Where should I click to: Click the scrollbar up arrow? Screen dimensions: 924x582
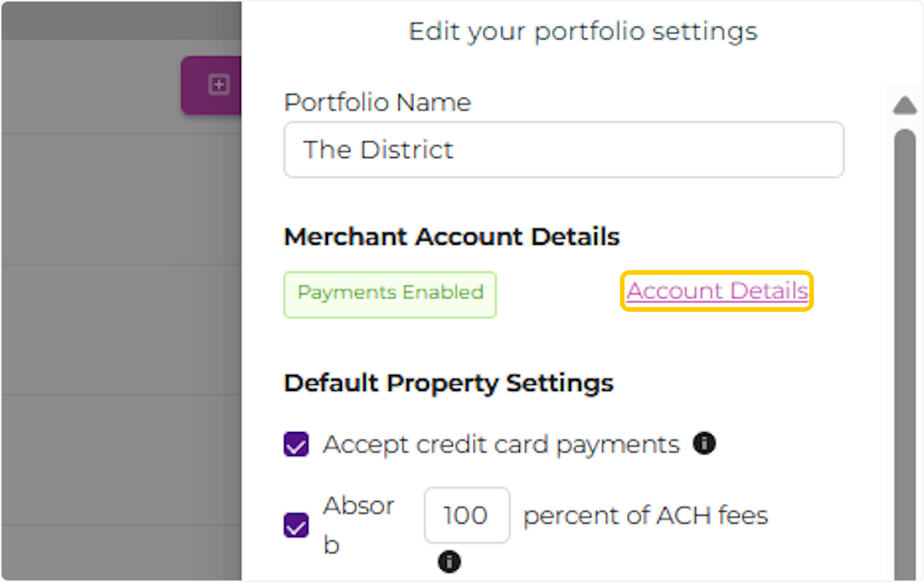(x=904, y=105)
